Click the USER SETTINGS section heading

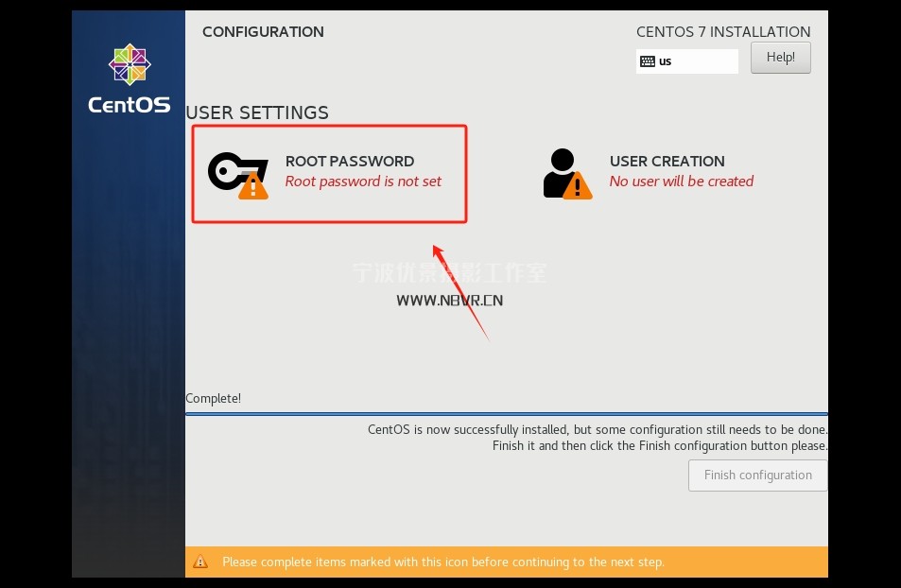coord(257,112)
